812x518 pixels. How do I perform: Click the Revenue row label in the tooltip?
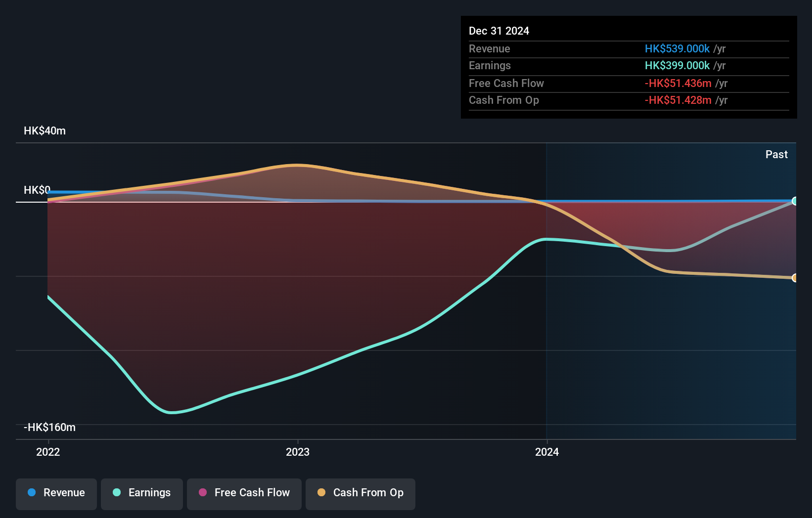pos(490,48)
